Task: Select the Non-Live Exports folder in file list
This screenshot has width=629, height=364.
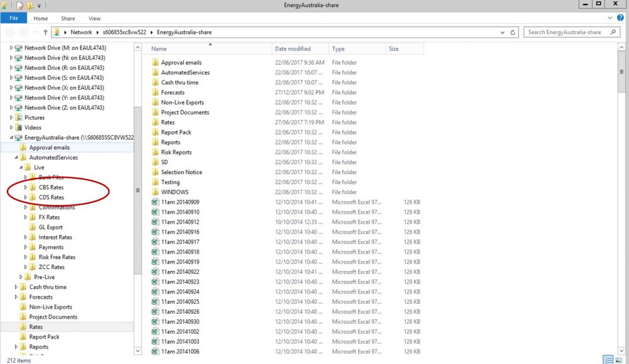Action: click(x=182, y=102)
